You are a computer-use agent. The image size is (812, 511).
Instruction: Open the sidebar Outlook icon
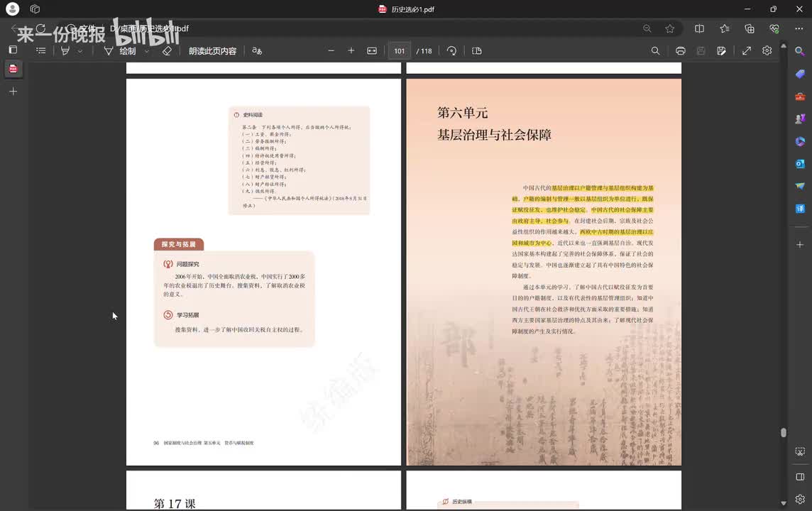point(800,164)
